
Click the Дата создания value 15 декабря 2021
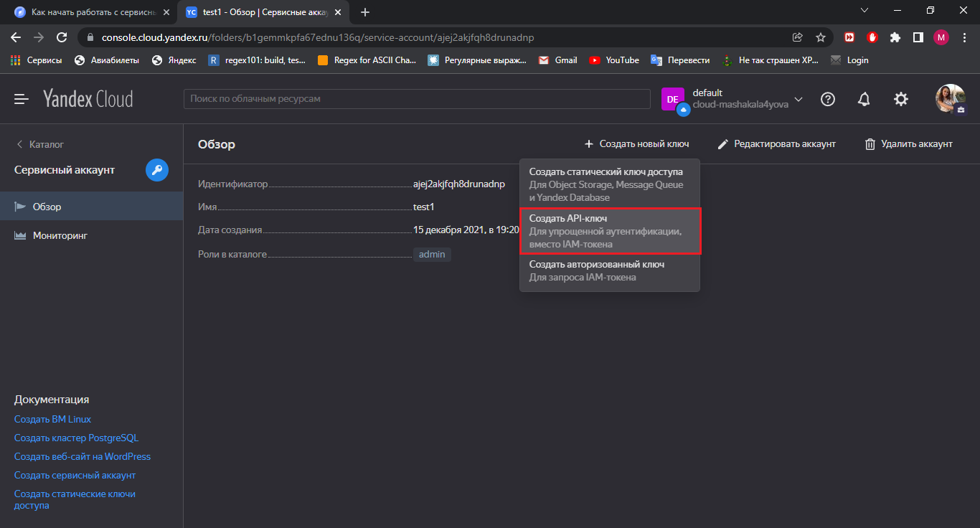click(466, 230)
